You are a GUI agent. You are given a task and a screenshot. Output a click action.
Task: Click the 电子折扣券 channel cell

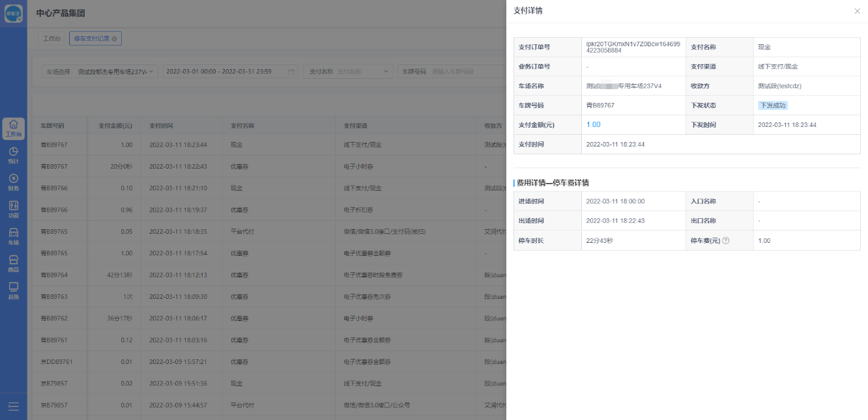pos(360,210)
